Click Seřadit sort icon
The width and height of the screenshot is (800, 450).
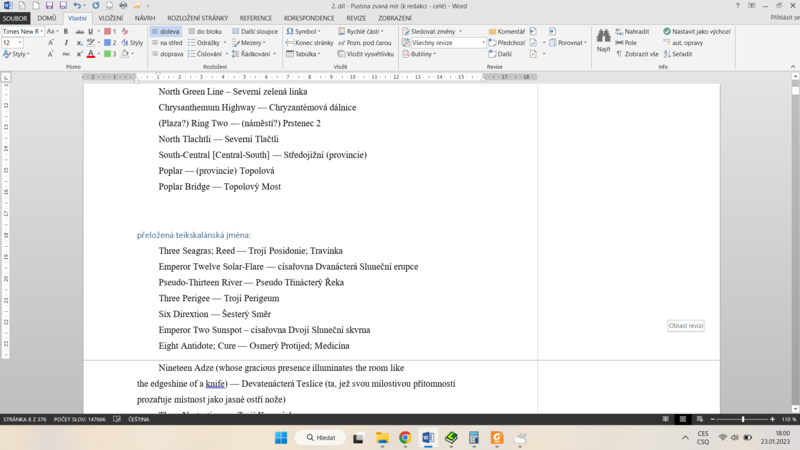pyautogui.click(x=678, y=54)
